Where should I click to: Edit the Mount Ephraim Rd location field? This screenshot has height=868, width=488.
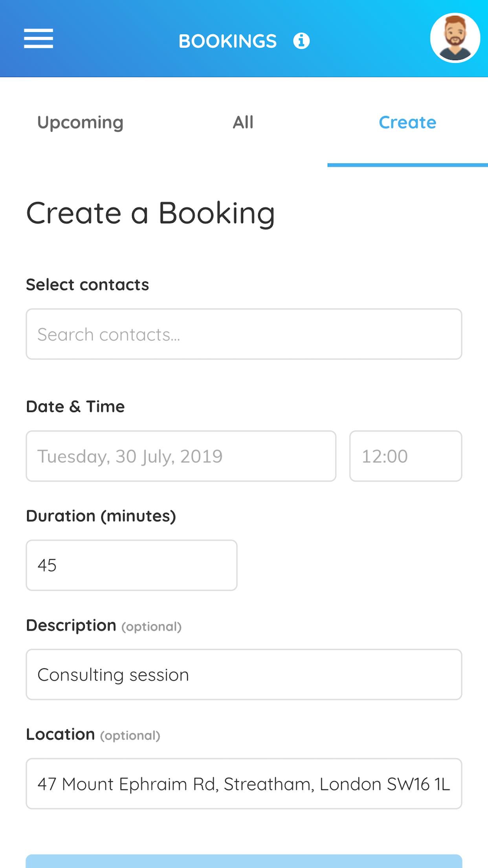coord(244,784)
